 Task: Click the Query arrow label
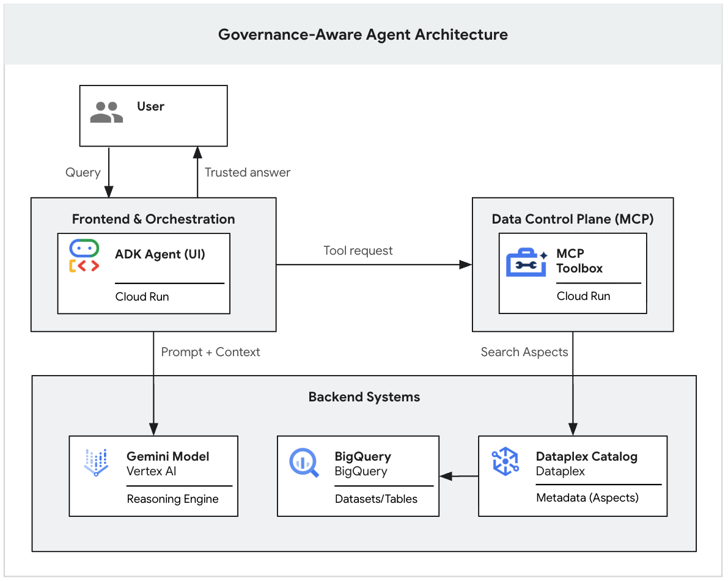tap(83, 172)
